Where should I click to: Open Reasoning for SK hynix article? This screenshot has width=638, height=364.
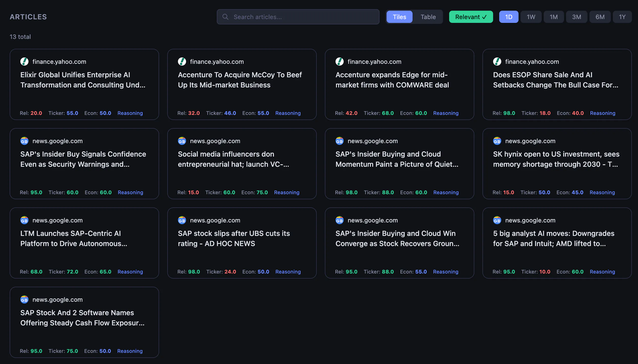(x=602, y=192)
